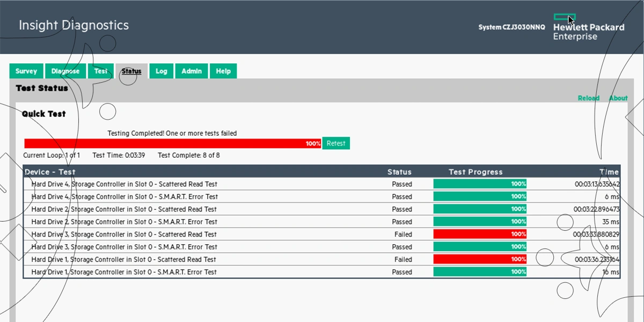Click the Reload link
Image resolution: width=644 pixels, height=322 pixels.
coord(588,98)
